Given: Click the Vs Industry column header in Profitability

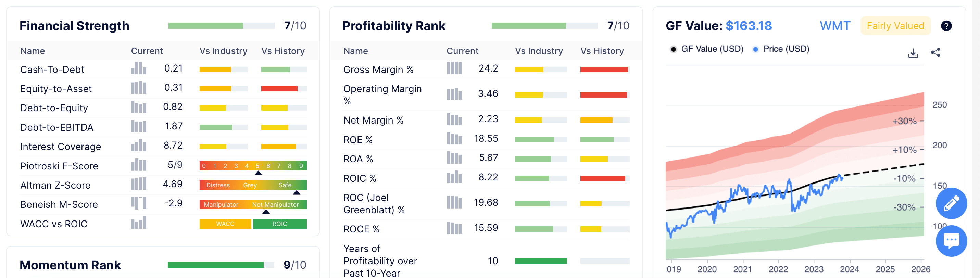Looking at the screenshot, I should tap(539, 51).
